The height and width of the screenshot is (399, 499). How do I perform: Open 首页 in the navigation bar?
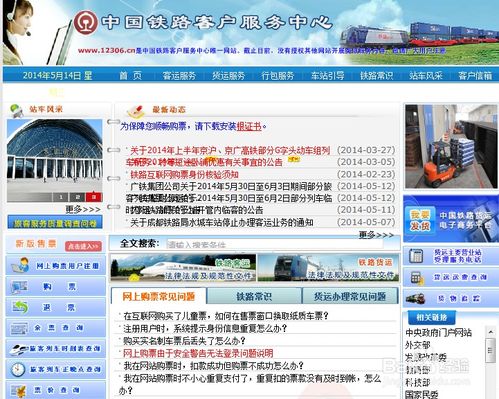(x=130, y=76)
